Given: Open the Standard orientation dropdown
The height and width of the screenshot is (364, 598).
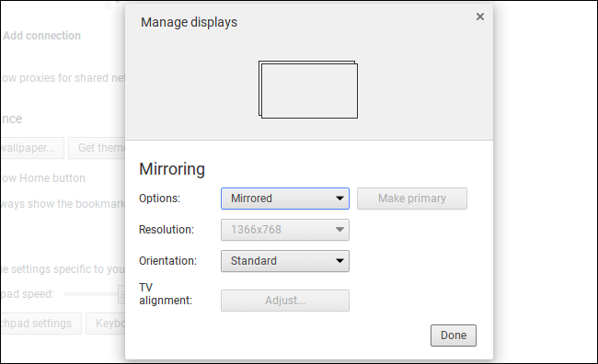Looking at the screenshot, I should pos(285,261).
